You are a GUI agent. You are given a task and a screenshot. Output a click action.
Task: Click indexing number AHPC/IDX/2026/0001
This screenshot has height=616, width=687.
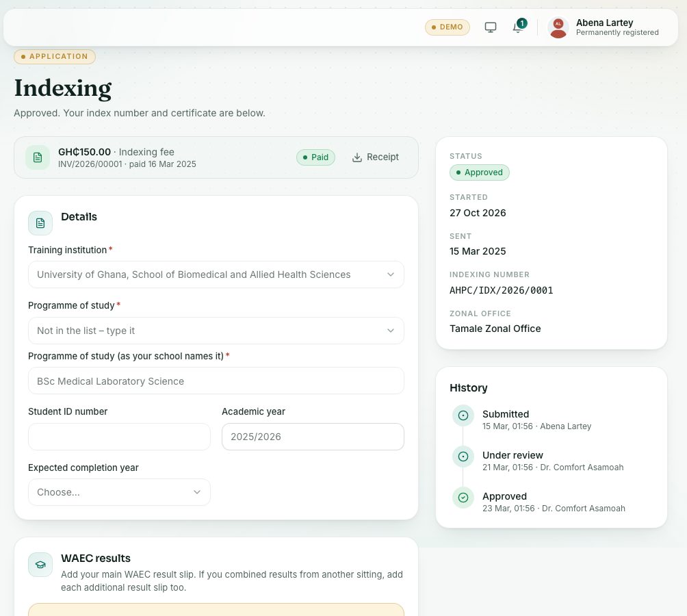[502, 290]
